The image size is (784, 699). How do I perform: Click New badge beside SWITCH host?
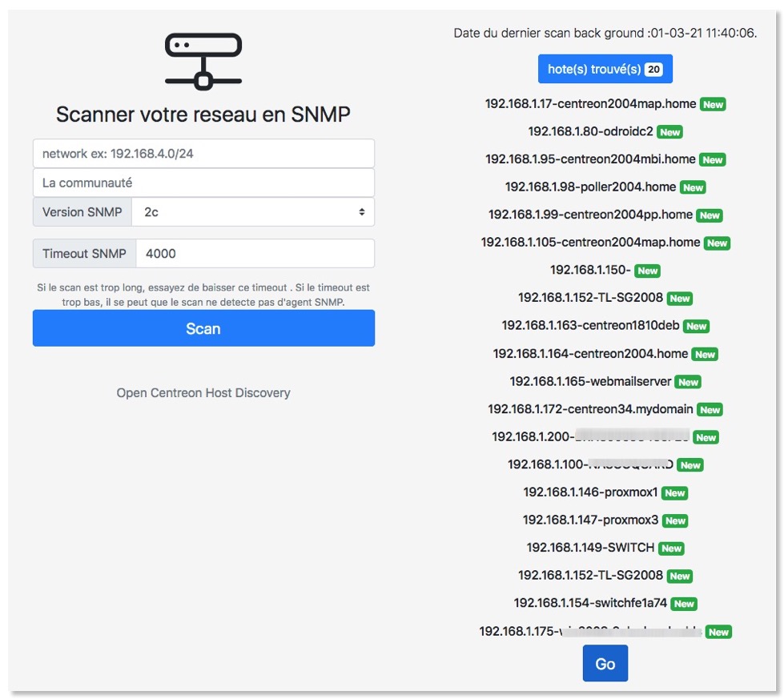point(671,548)
